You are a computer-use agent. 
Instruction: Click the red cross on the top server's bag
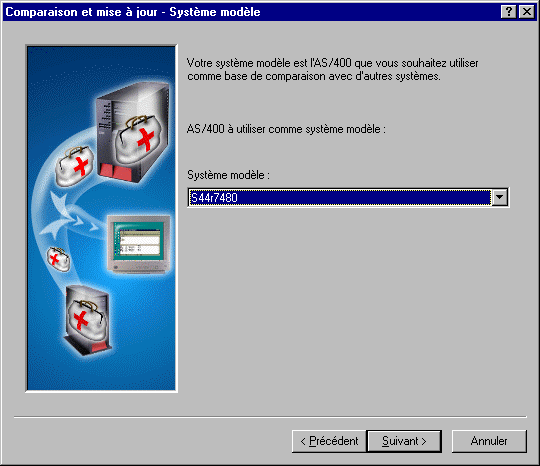tap(146, 139)
